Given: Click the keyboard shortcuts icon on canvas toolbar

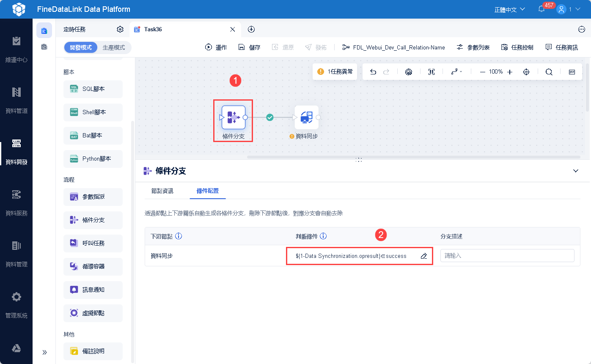Looking at the screenshot, I should click(x=572, y=72).
